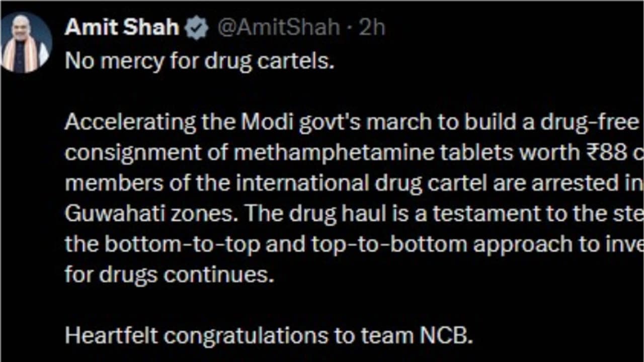Click the line starting "the bottom-to-top and top-to-bottom"
Viewport: 644px width, 362px height.
[x=352, y=244]
